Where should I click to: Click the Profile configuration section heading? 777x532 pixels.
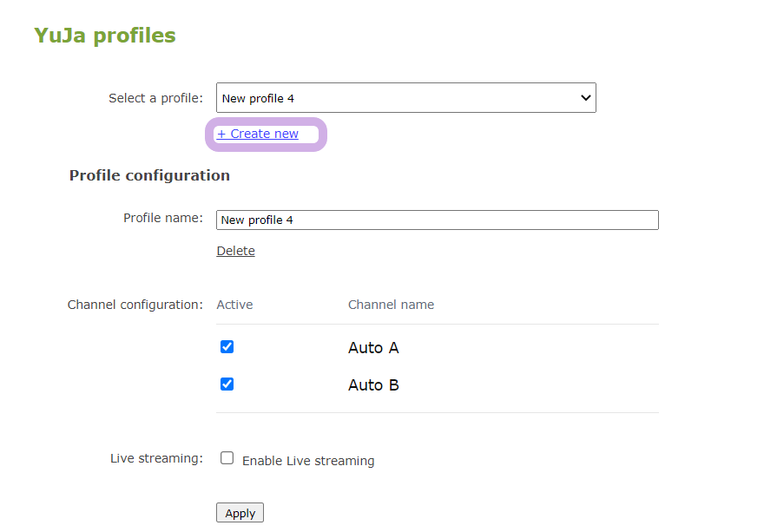[149, 175]
